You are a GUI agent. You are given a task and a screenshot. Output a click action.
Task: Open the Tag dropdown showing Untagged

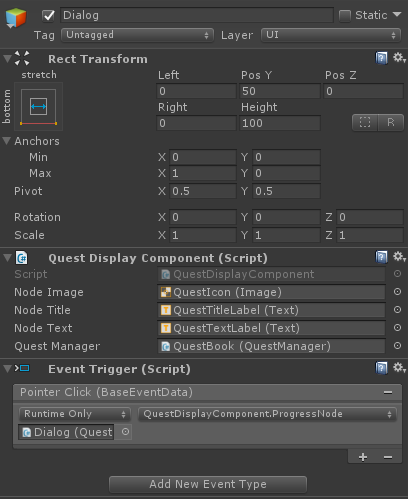[137, 35]
